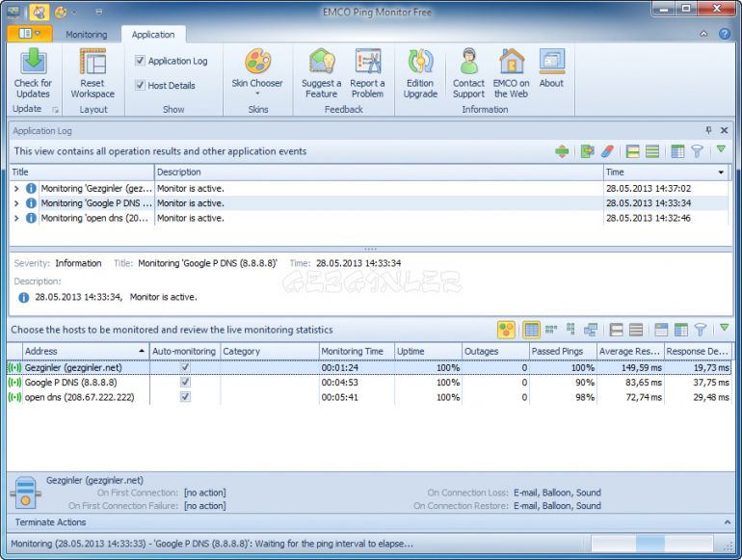Toggle the Application Log checkbox
This screenshot has height=560, width=742.
coord(140,60)
